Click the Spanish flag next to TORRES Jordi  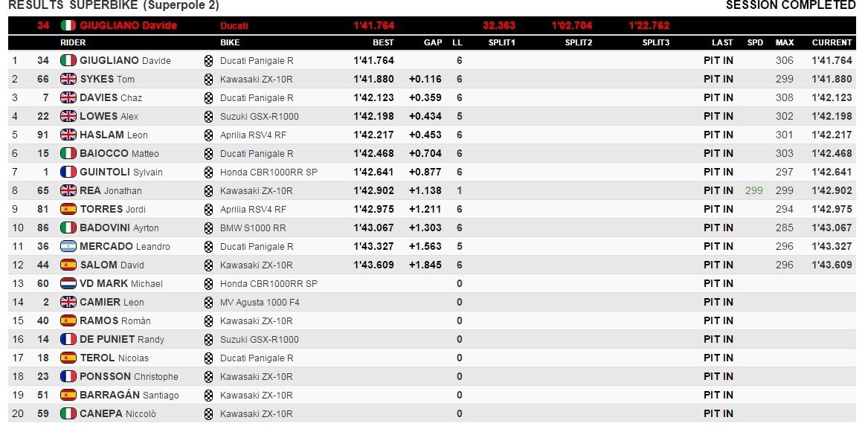pos(68,209)
